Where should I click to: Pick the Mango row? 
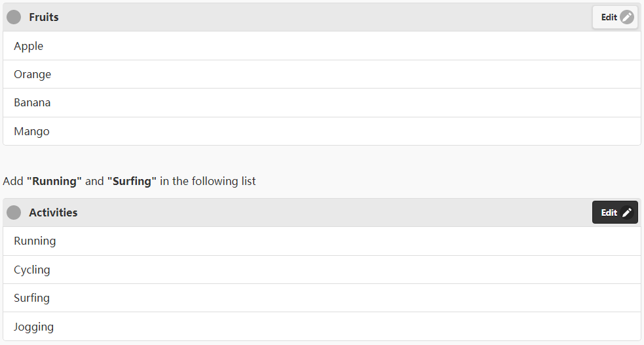coord(322,131)
